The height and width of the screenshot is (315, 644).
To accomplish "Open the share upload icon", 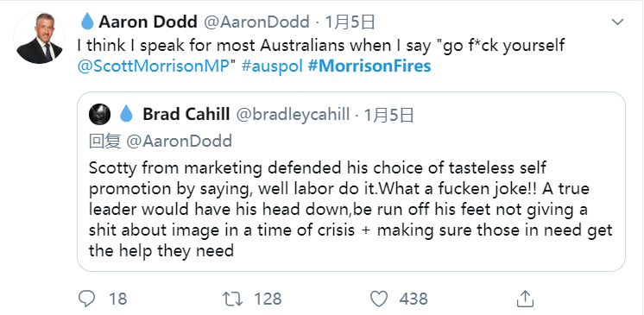I will click(524, 299).
